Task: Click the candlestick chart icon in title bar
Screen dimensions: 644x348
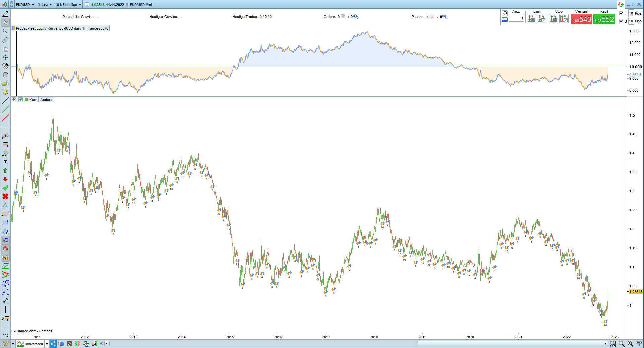Action: 4,4
